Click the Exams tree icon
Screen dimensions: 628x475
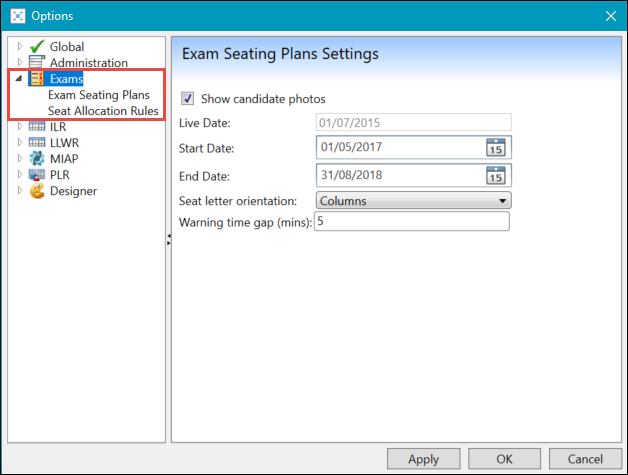(x=37, y=79)
